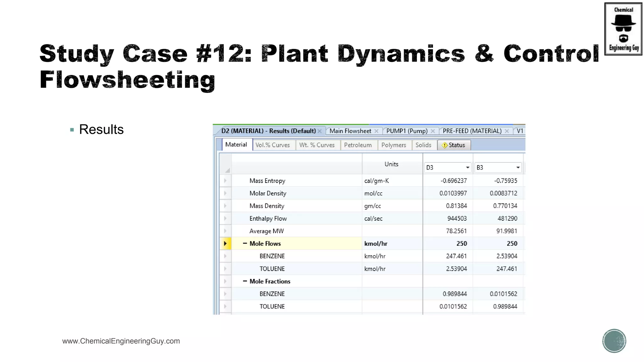Open the B3 stream dropdown
The image size is (644, 362).
[518, 167]
